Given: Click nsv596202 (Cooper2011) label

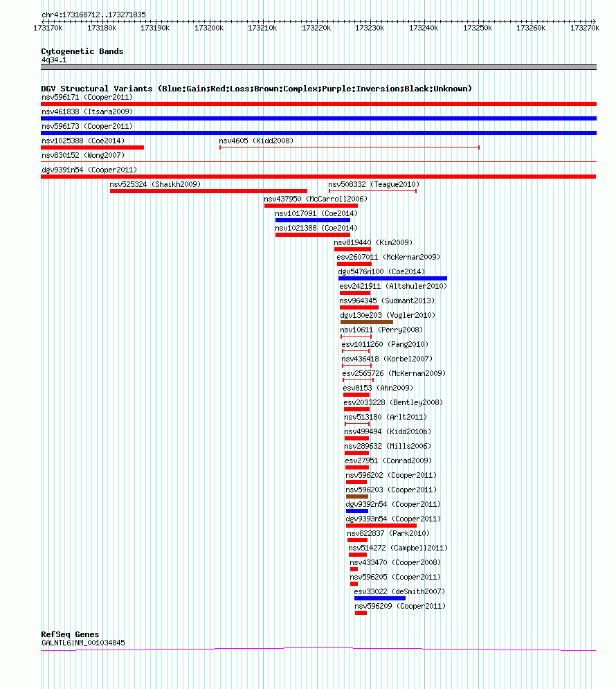Looking at the screenshot, I should (x=391, y=474).
